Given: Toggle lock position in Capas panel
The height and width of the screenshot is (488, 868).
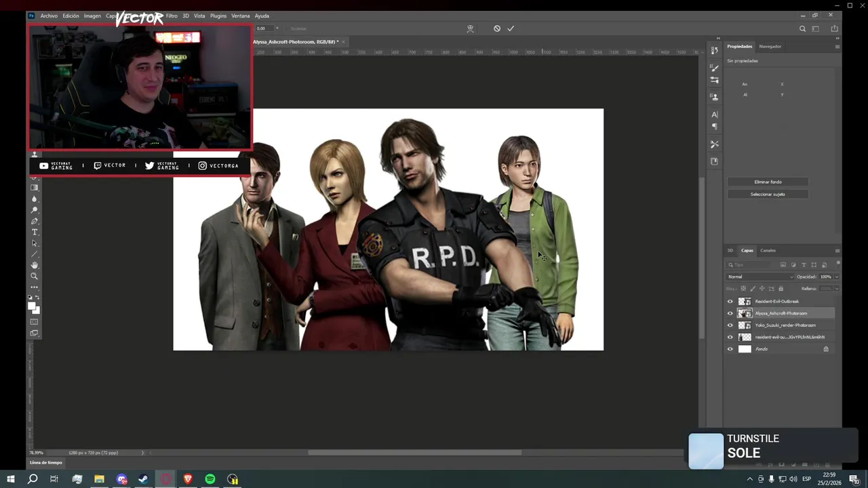Looking at the screenshot, I should [x=762, y=289].
